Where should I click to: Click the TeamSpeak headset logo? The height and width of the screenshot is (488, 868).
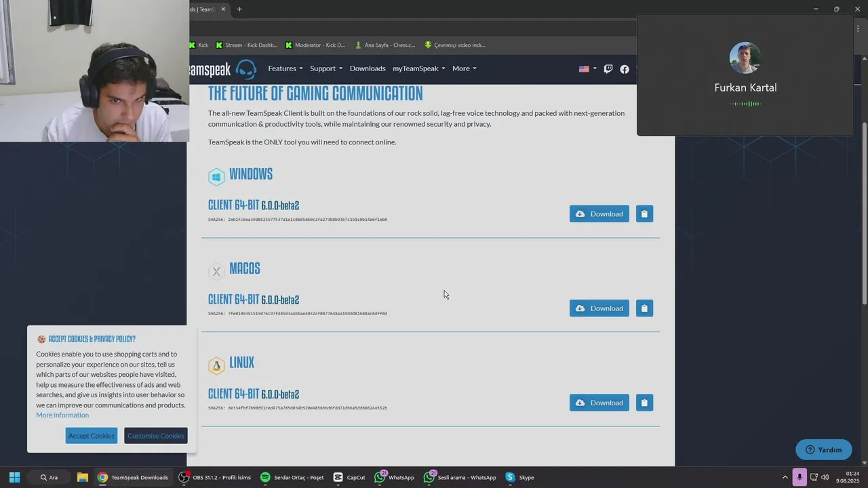[245, 68]
